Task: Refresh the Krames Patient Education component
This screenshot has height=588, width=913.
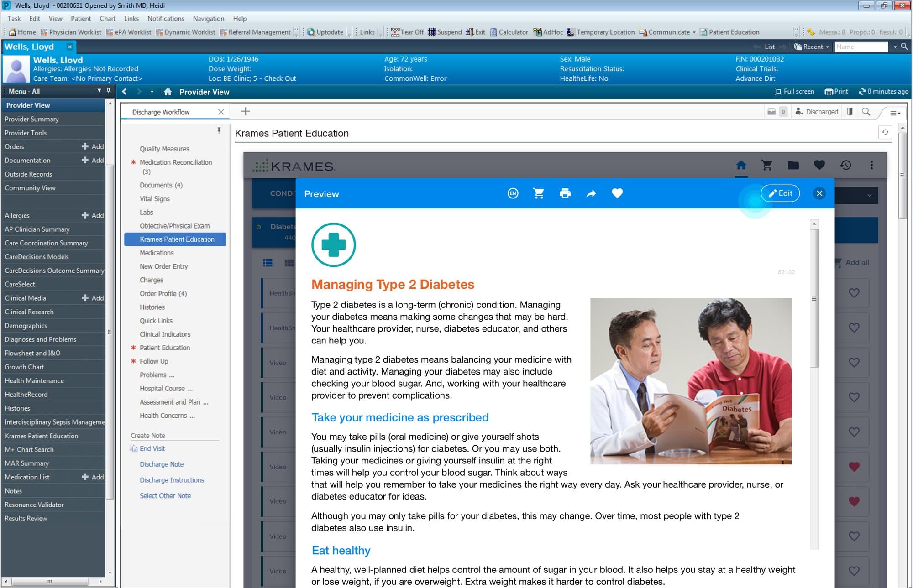Action: [x=885, y=132]
